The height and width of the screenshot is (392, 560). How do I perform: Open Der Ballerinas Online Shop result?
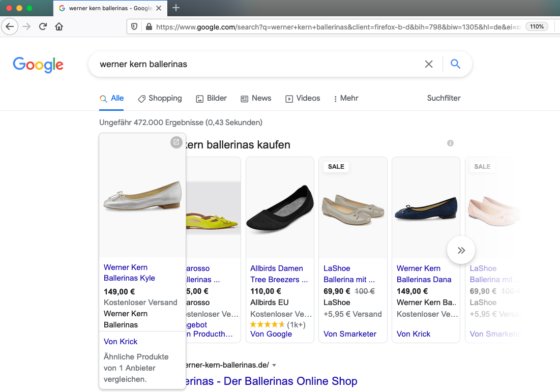tap(272, 381)
